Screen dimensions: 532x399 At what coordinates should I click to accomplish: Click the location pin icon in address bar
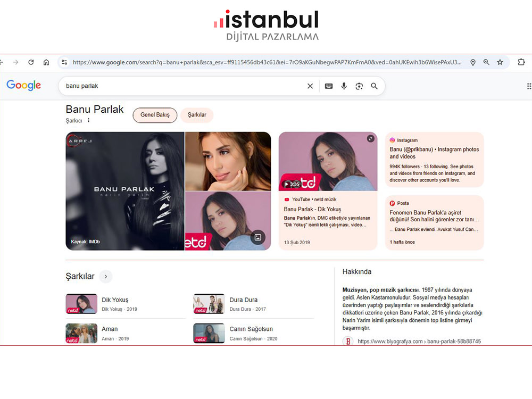pos(472,62)
